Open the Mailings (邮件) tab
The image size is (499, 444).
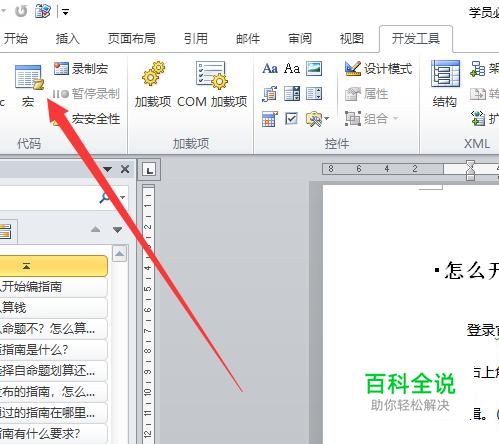click(248, 39)
